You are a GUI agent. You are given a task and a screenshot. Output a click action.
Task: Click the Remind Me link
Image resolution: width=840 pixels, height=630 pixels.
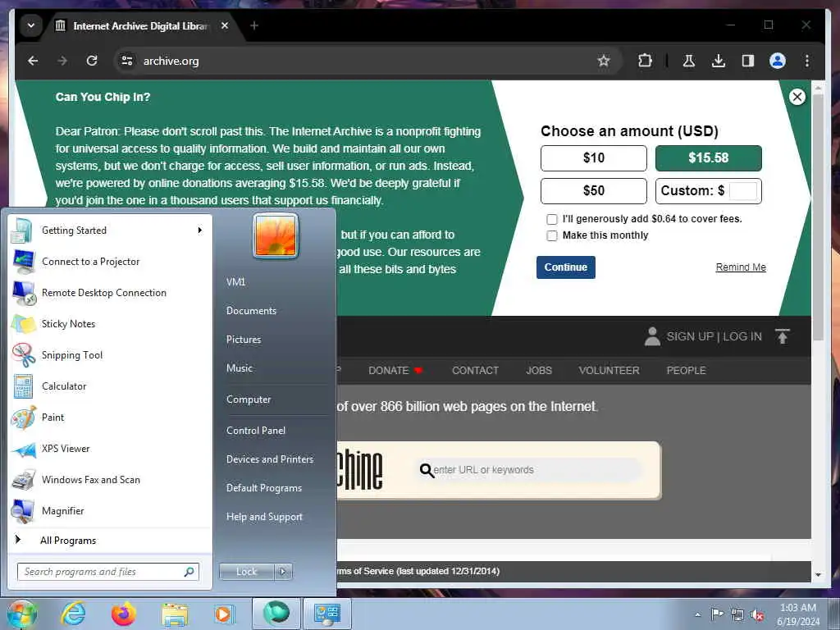(x=741, y=267)
